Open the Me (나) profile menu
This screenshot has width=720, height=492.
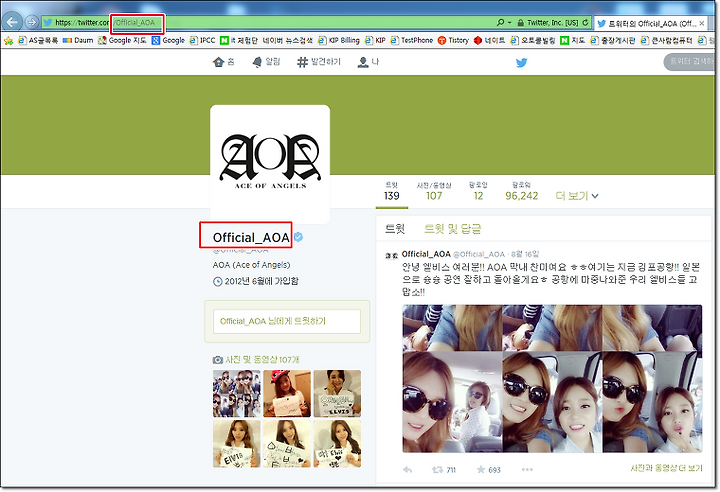click(x=368, y=62)
